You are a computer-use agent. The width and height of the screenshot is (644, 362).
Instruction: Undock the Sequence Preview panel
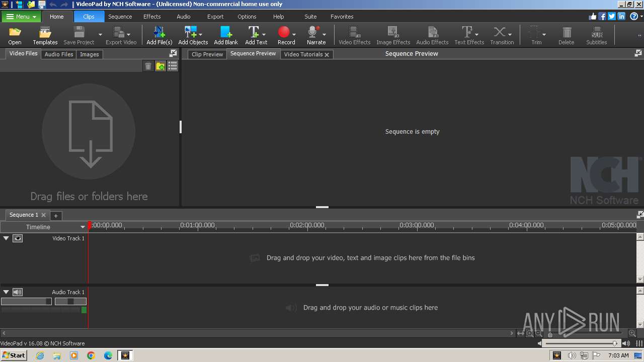pos(638,53)
